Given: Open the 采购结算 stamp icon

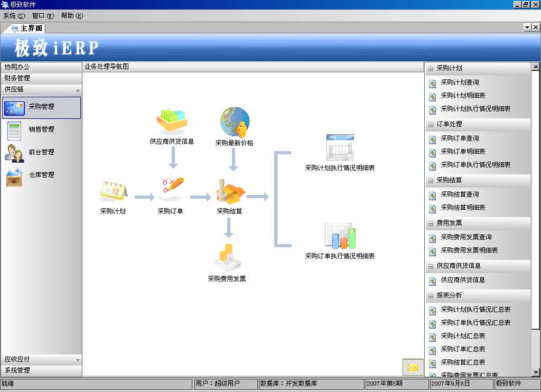Looking at the screenshot, I should (x=230, y=192).
